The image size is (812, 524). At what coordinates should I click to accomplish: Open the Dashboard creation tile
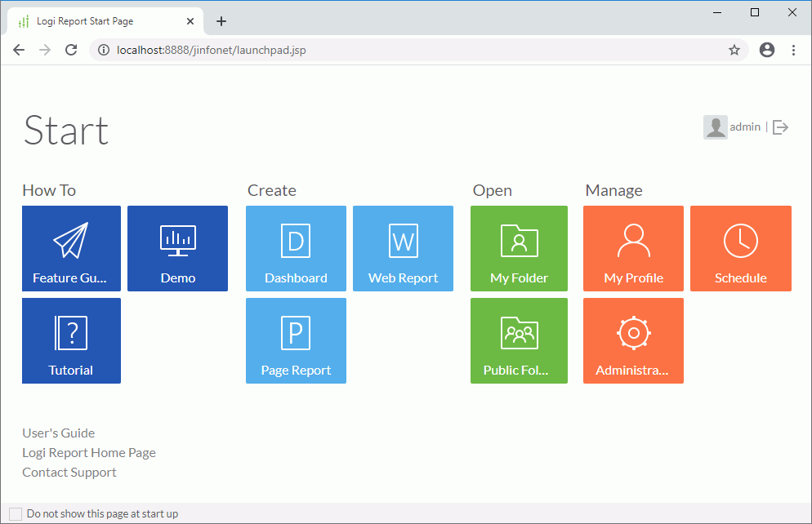[296, 248]
